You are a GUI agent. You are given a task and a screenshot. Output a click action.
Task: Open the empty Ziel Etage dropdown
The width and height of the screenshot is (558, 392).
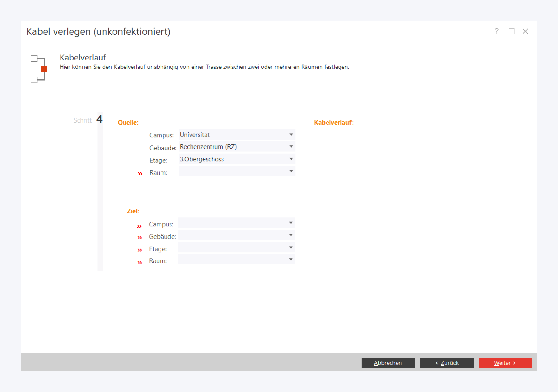click(236, 247)
